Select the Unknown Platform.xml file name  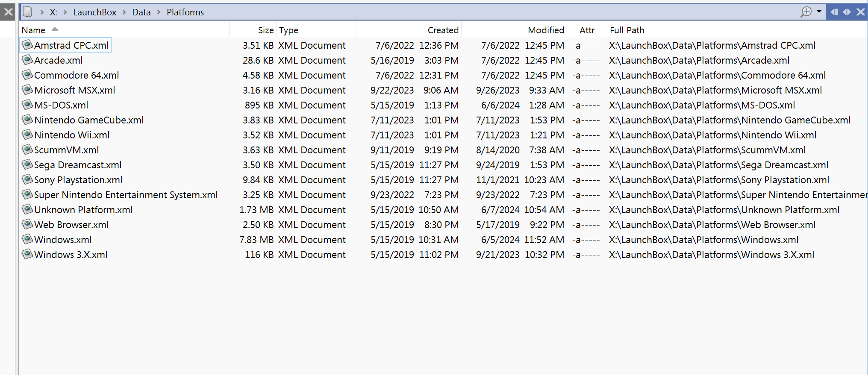click(83, 210)
